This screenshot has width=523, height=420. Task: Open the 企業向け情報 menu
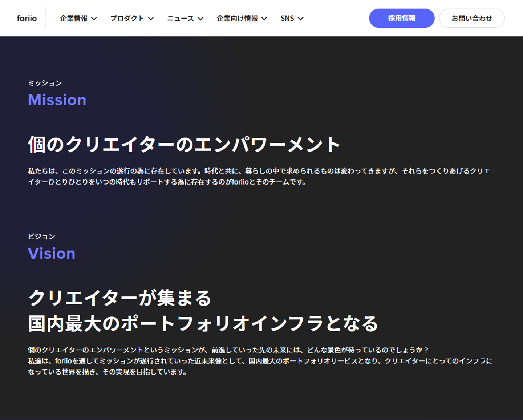(x=237, y=18)
